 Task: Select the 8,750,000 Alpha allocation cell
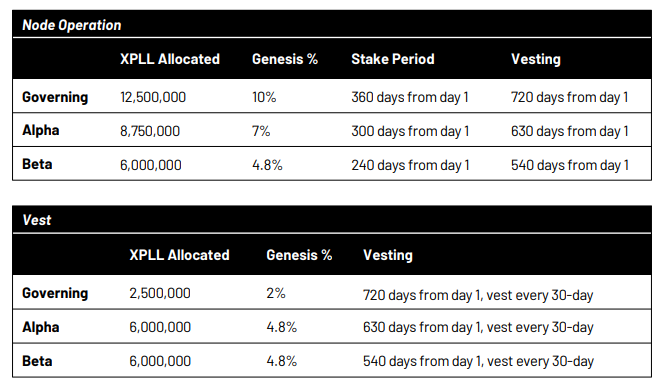click(150, 131)
